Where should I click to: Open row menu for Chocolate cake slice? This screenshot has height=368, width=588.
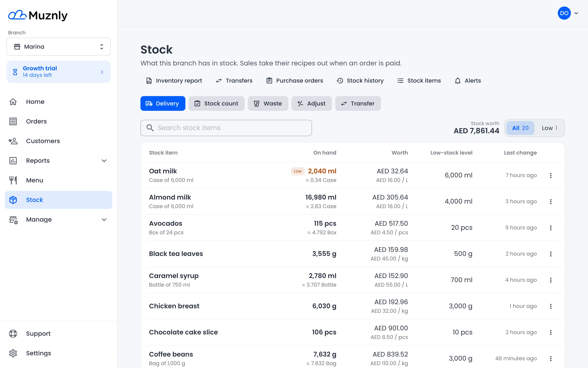tap(551, 332)
